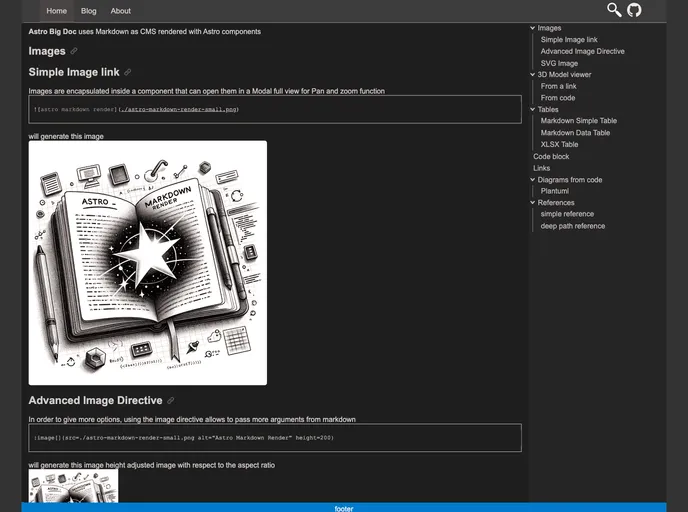
Task: Select simple reference in sidebar
Action: (567, 214)
